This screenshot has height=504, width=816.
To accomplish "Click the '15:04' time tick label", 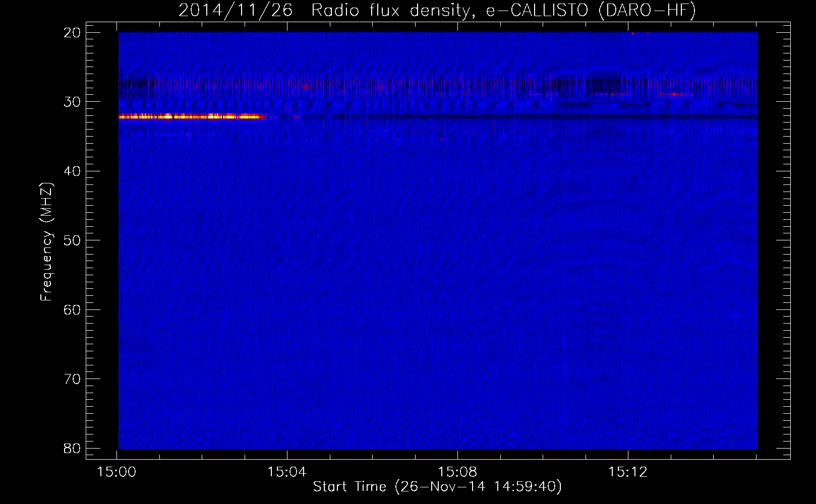I will click(x=287, y=472).
